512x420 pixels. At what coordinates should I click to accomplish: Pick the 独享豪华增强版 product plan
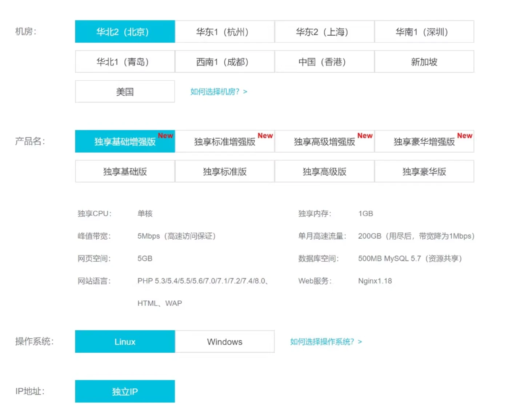(x=424, y=141)
